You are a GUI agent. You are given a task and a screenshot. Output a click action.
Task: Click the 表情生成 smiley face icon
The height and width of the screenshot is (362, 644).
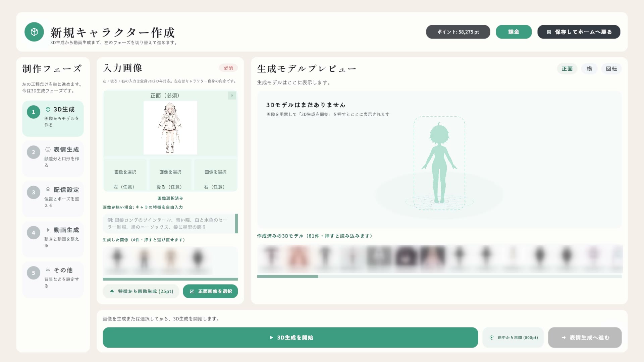(48, 149)
